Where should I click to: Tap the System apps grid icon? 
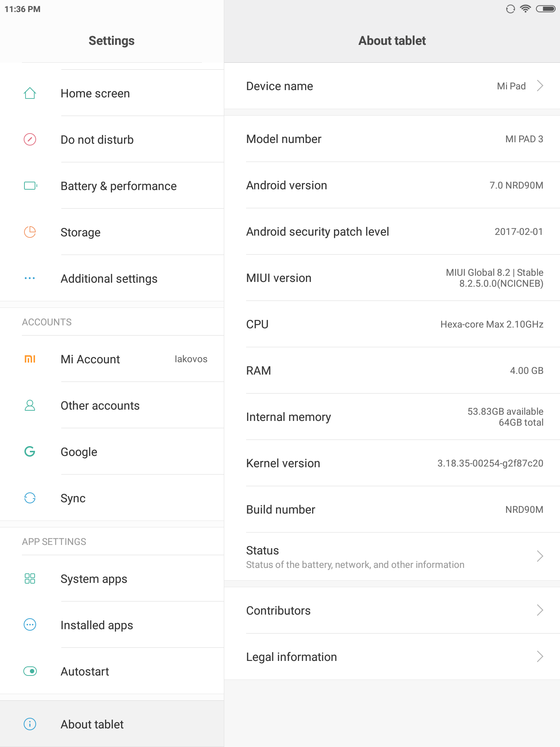tap(30, 579)
